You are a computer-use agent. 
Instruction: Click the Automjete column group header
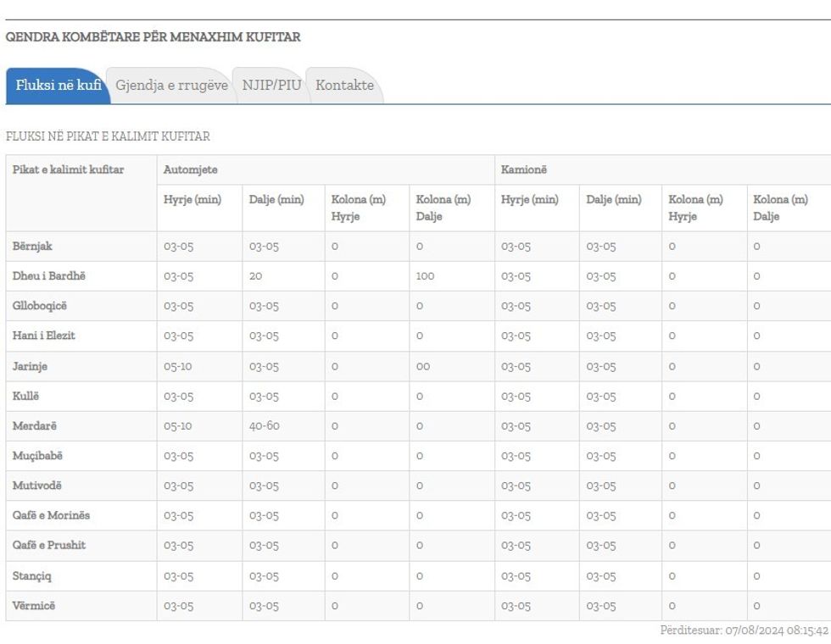tap(191, 170)
